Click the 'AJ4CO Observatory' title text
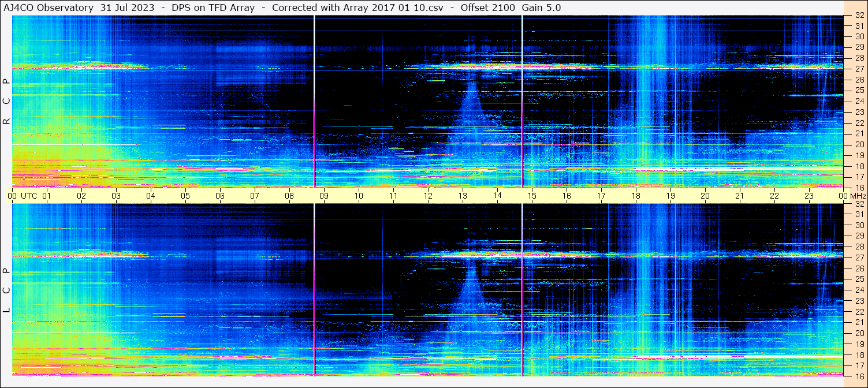Viewport: 868px width, 388px height. [49, 8]
